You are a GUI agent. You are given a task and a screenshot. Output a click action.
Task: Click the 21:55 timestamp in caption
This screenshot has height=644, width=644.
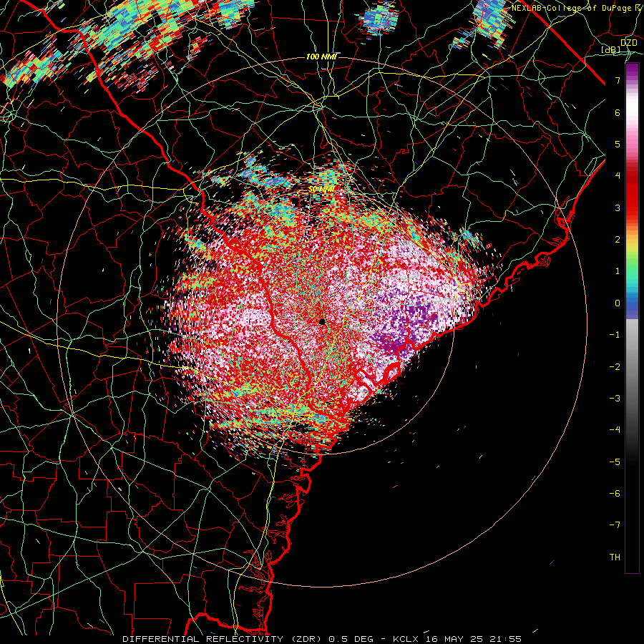[507, 639]
